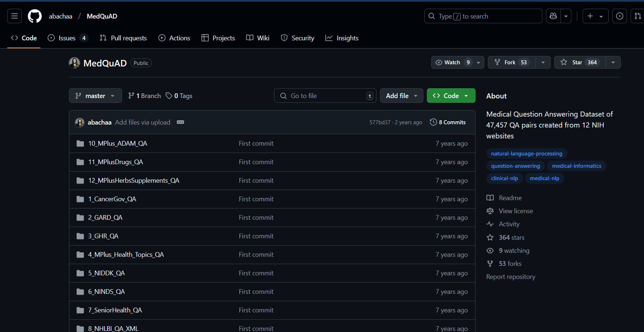Fork the repository

click(512, 62)
